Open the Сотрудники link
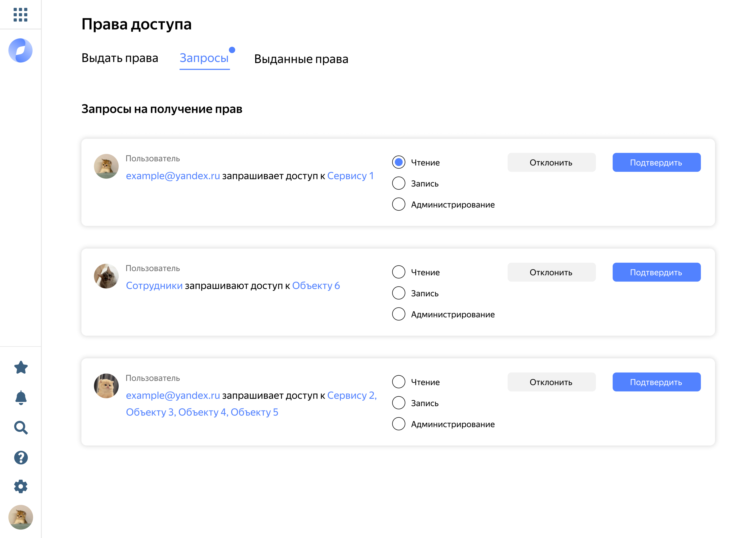Screen dimensions: 756x538 [154, 286]
